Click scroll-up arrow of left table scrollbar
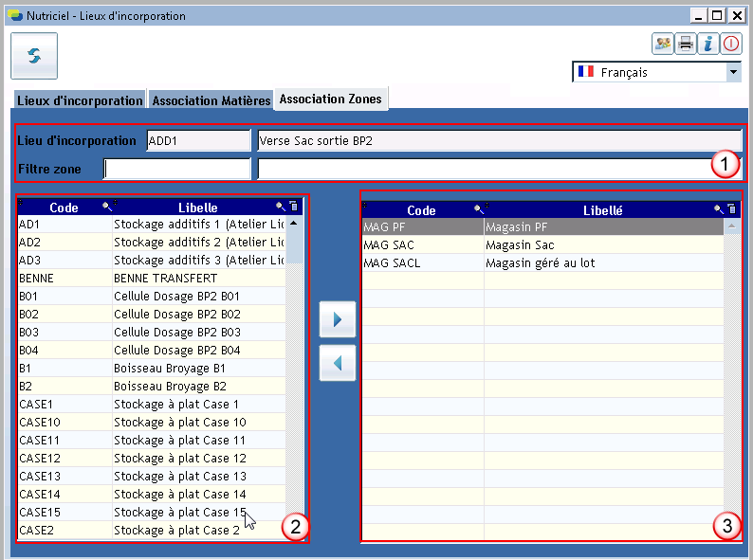Viewport: 753px width, 560px height. pyautogui.click(x=294, y=225)
